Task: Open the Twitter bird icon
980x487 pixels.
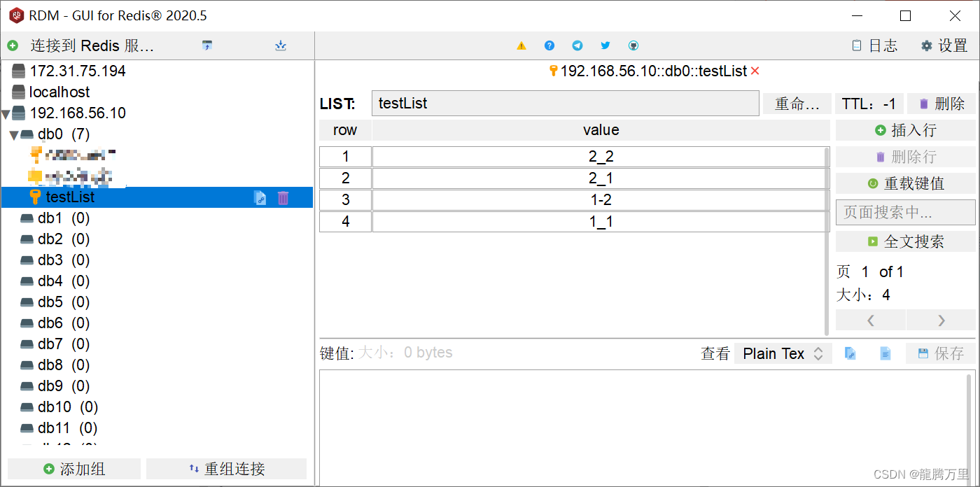Action: 605,46
